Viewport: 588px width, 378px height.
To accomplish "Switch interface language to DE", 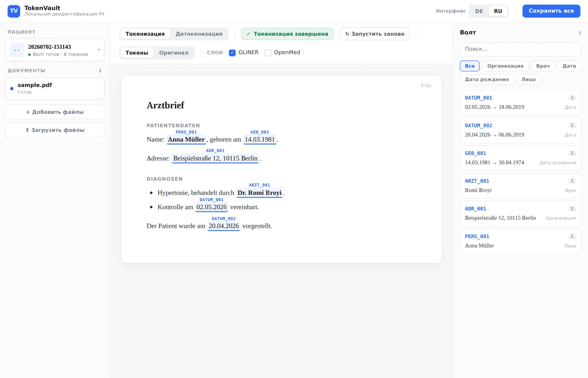I will coord(479,11).
